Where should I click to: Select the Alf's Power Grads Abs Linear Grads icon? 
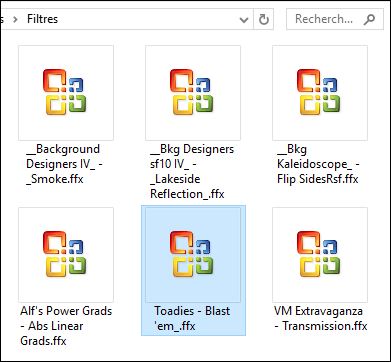point(66,255)
